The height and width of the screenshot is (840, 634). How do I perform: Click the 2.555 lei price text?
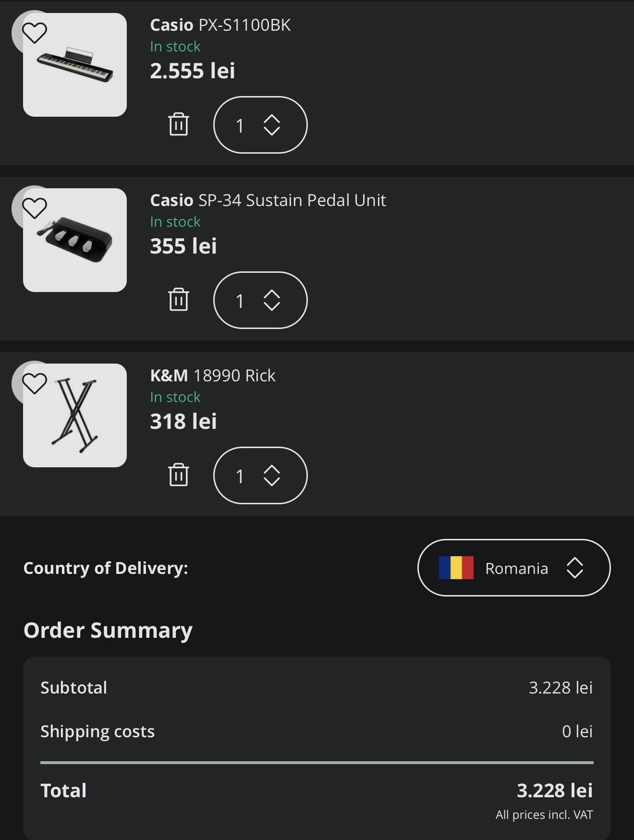click(192, 71)
